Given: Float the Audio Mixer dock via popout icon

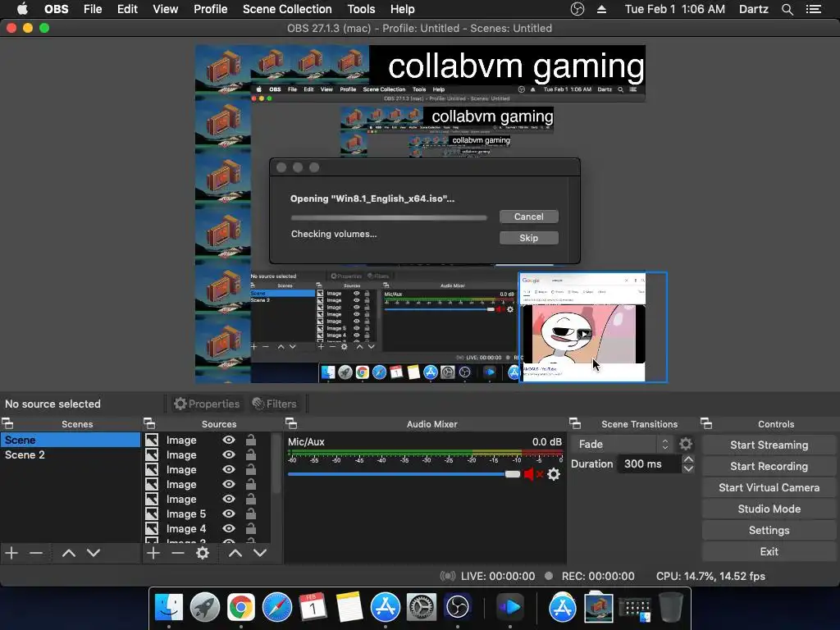Looking at the screenshot, I should (291, 424).
